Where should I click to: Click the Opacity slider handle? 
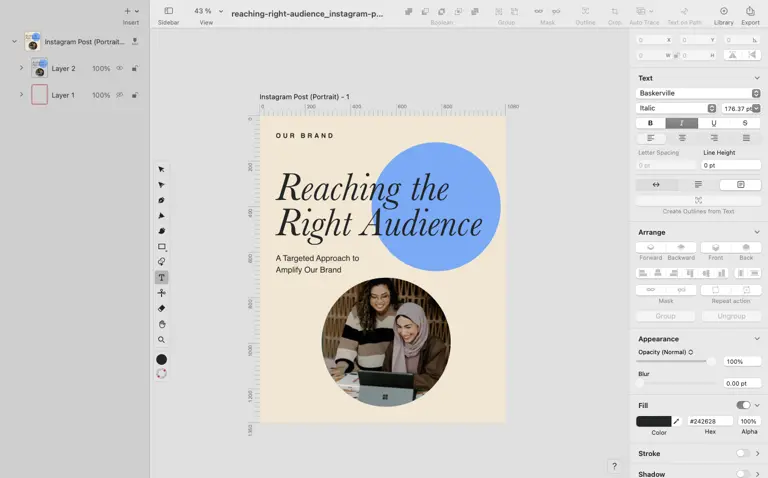[711, 361]
